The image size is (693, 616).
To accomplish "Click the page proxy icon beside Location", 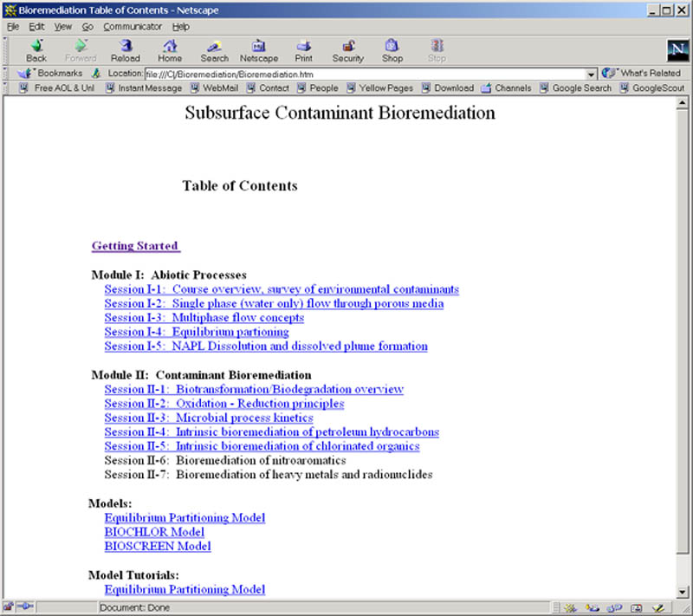I will tap(96, 74).
